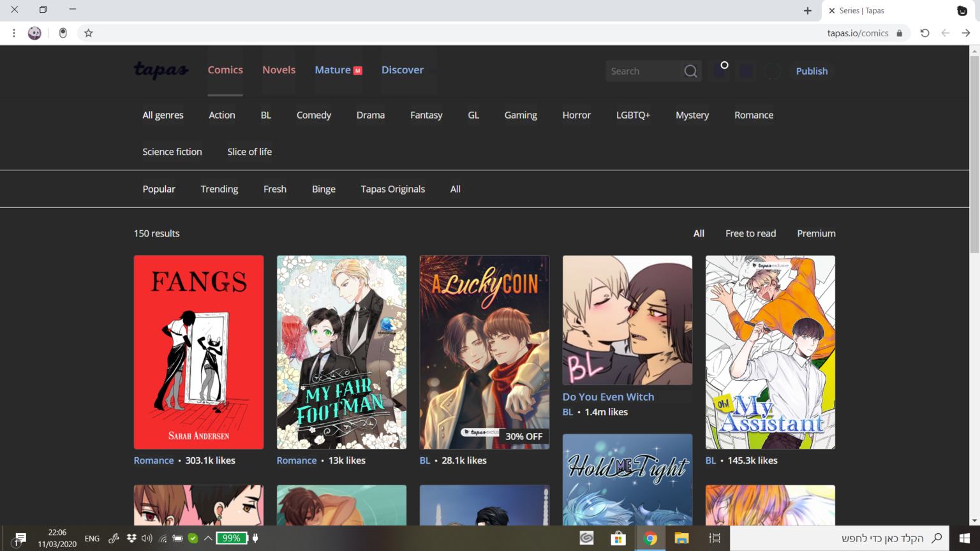The image size is (980, 551).
Task: Open the notifications bell icon
Action: tap(746, 71)
